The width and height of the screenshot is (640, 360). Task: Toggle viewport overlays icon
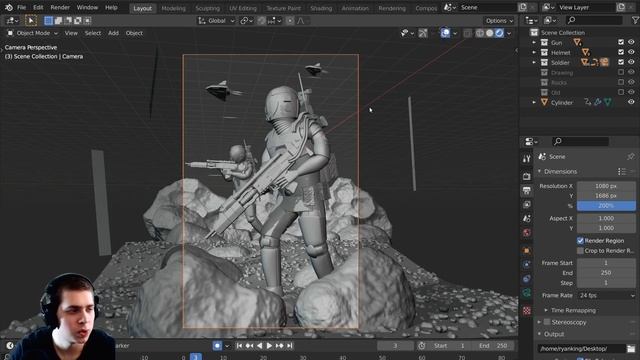[445, 33]
